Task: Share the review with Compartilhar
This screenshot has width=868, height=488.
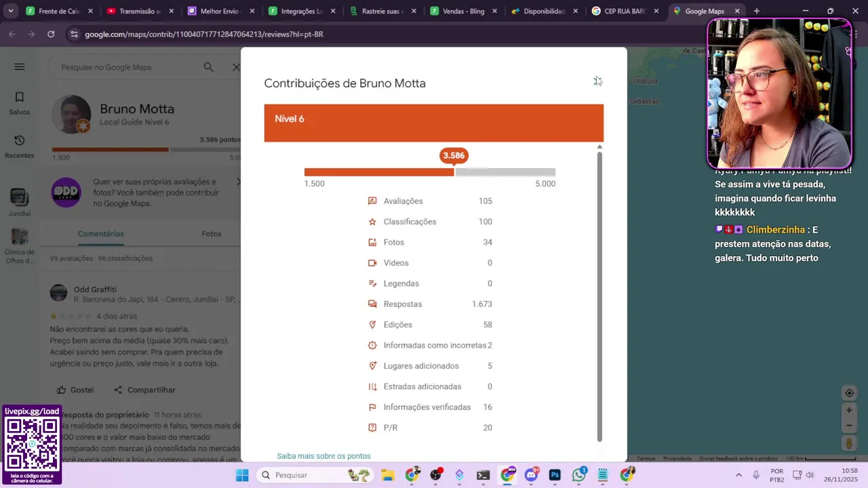Action: [x=144, y=390]
